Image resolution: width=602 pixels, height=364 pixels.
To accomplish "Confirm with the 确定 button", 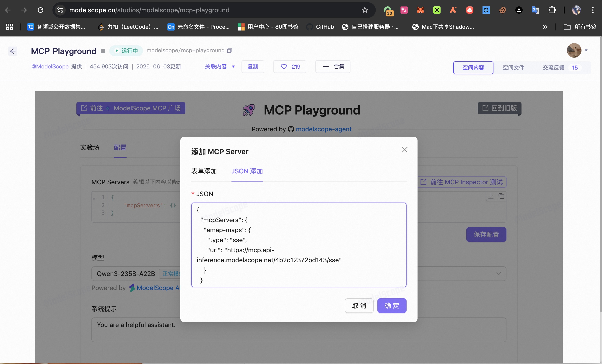I will [392, 305].
